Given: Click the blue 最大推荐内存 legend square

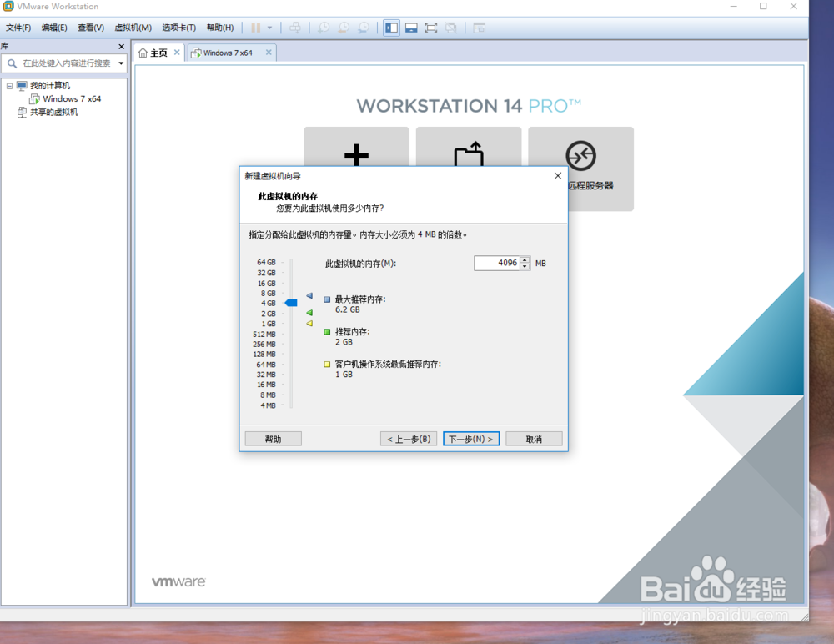Looking at the screenshot, I should tap(327, 299).
